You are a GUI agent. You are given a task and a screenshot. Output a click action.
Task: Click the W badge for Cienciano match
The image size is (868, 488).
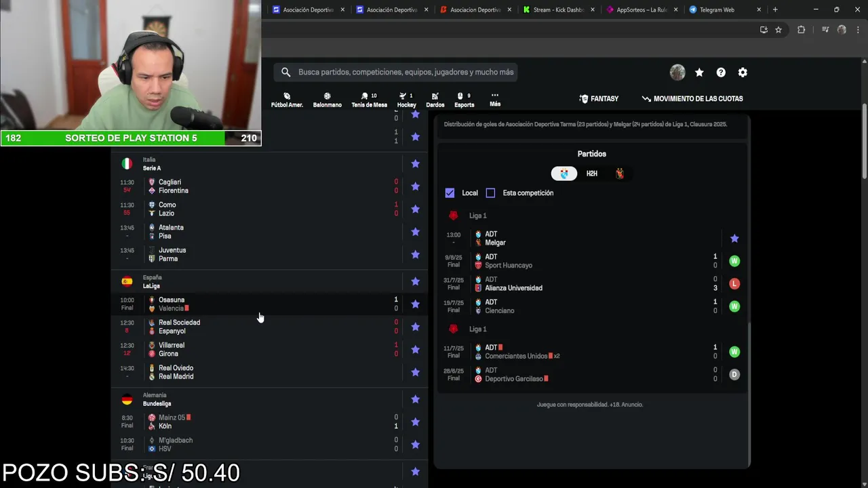pos(734,306)
